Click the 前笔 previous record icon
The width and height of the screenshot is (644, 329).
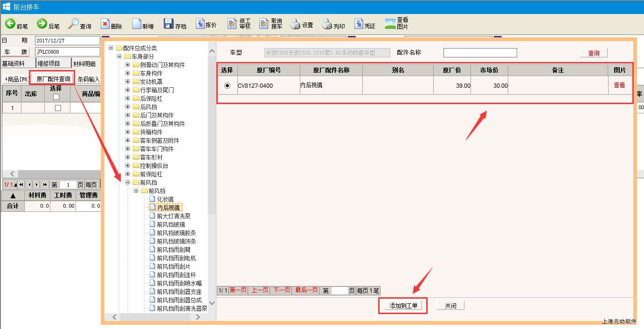pos(10,24)
